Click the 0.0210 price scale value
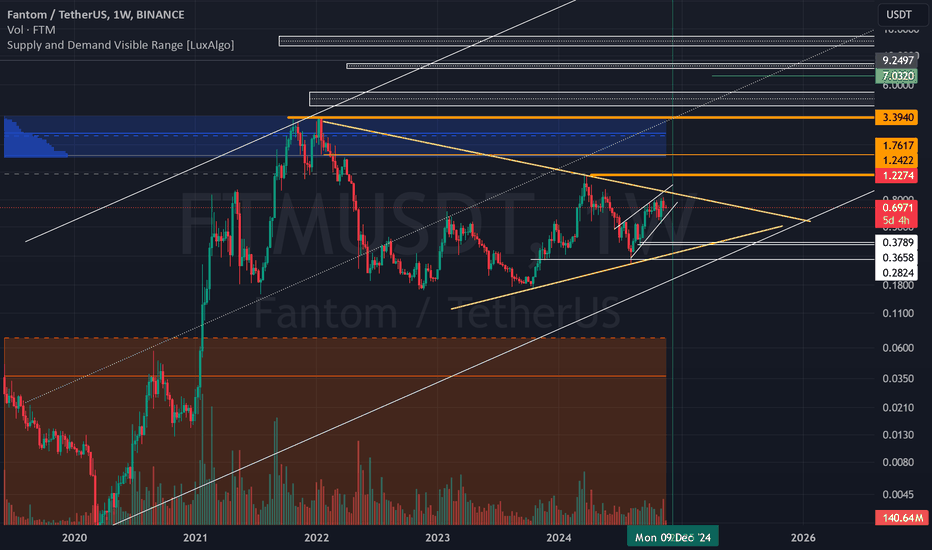 898,408
